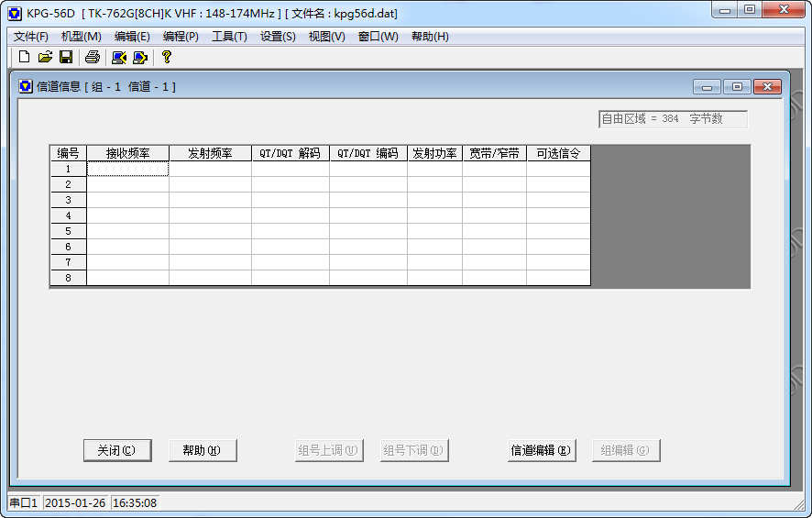The height and width of the screenshot is (518, 812).
Task: Click the 发射频率 column header
Action: click(210, 153)
